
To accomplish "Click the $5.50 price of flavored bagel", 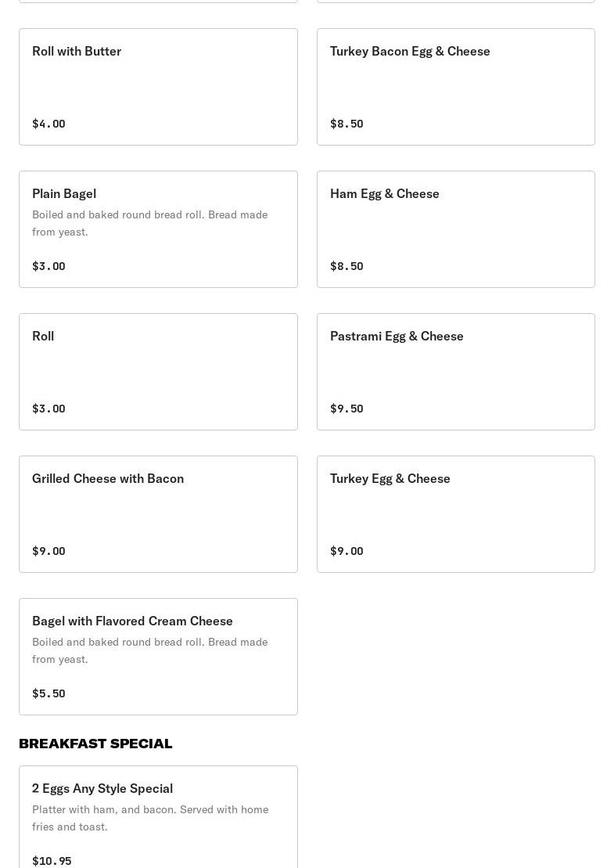I will click(48, 693).
